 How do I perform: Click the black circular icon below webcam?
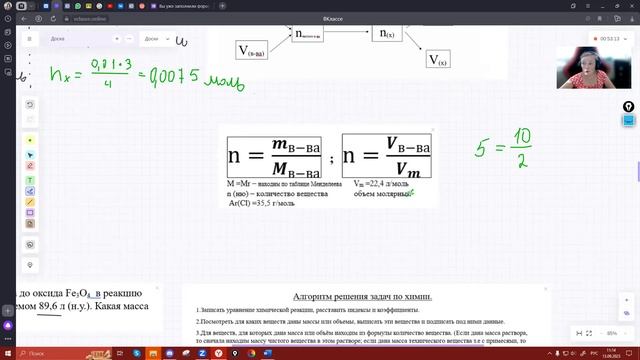(629, 107)
